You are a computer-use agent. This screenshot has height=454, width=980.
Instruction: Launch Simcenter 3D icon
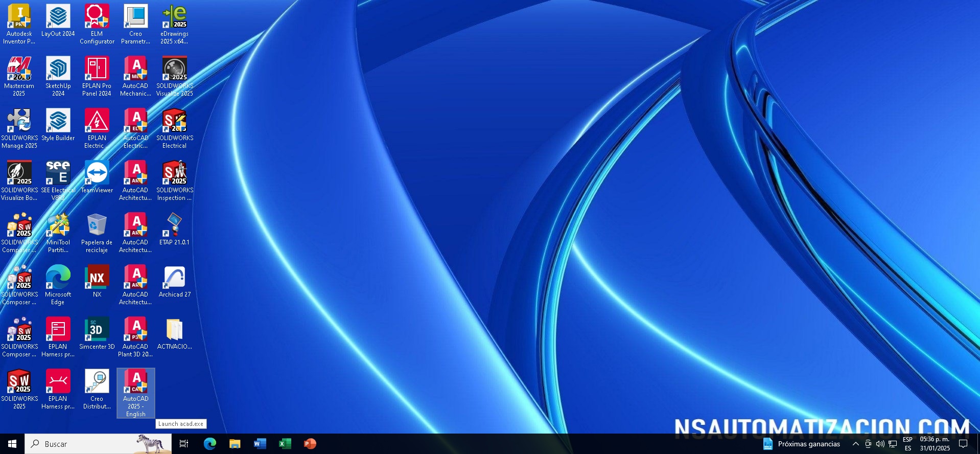pos(97,333)
